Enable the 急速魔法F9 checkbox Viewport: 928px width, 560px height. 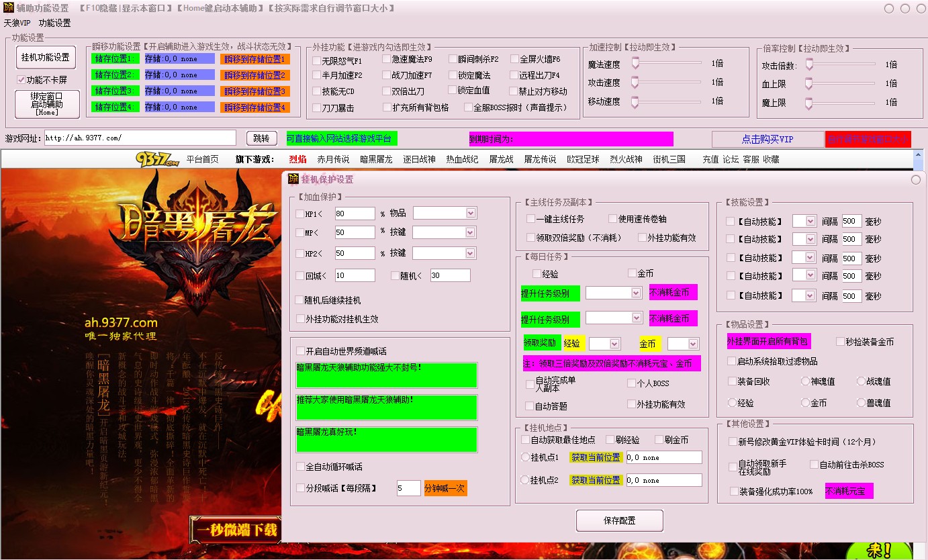(x=386, y=59)
